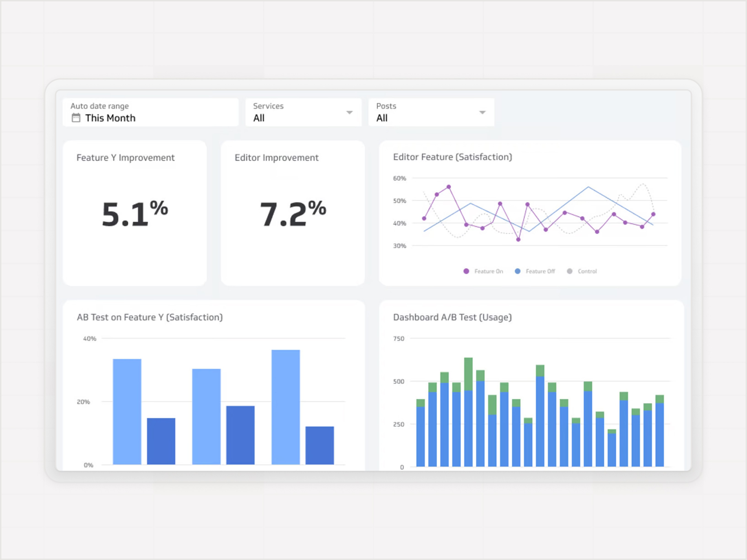
Task: Click the lowest purple point on the Feature On line
Action: pyautogui.click(x=518, y=240)
